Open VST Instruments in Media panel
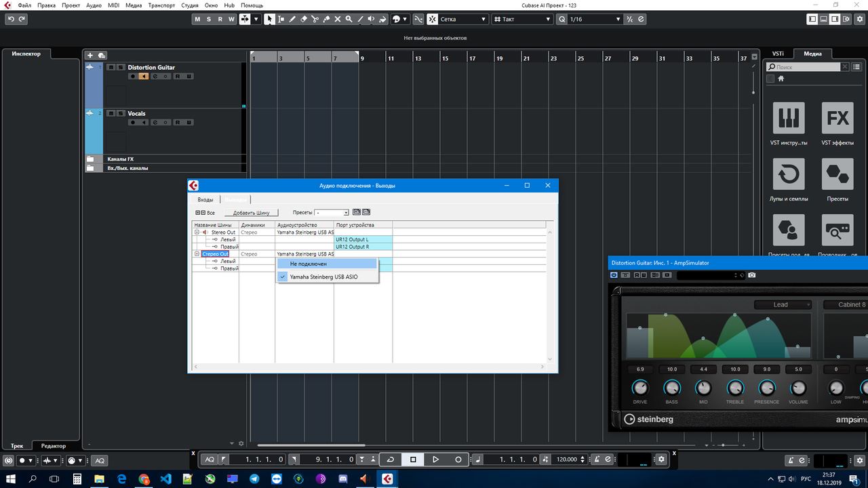The height and width of the screenshot is (488, 868). click(789, 118)
